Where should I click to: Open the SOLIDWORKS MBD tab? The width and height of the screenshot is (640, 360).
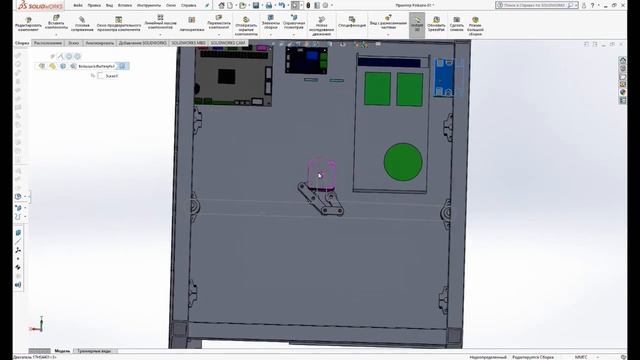(x=188, y=43)
